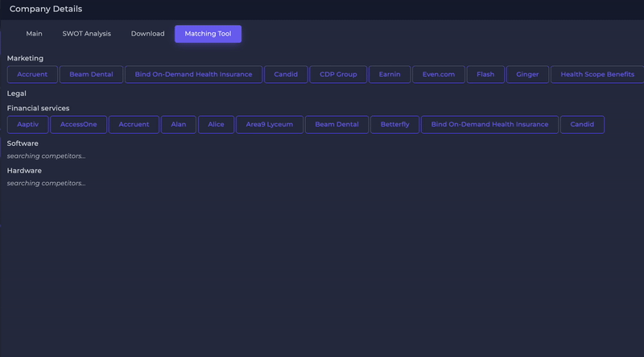Select the Matching Tool tab
The height and width of the screenshot is (357, 644).
click(x=208, y=34)
